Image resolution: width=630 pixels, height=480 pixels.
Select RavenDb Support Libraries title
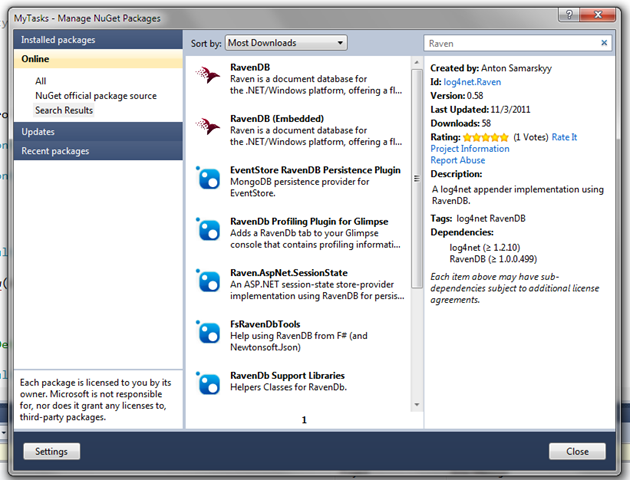click(x=287, y=376)
